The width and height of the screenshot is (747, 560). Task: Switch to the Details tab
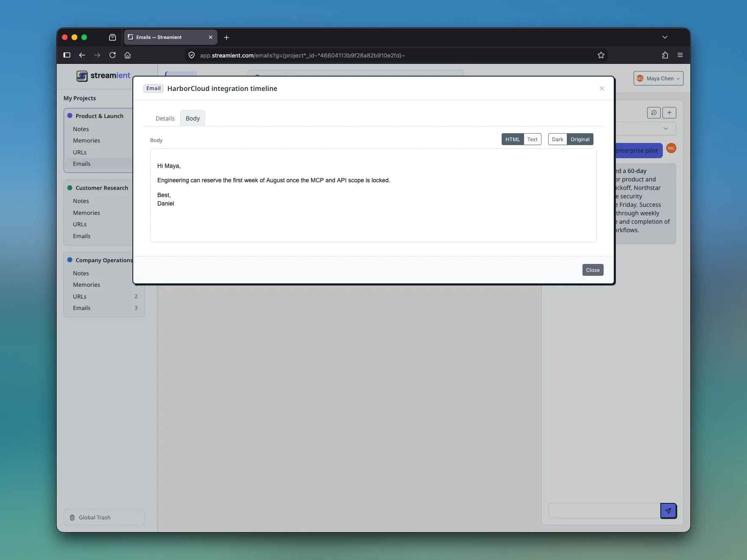[165, 118]
